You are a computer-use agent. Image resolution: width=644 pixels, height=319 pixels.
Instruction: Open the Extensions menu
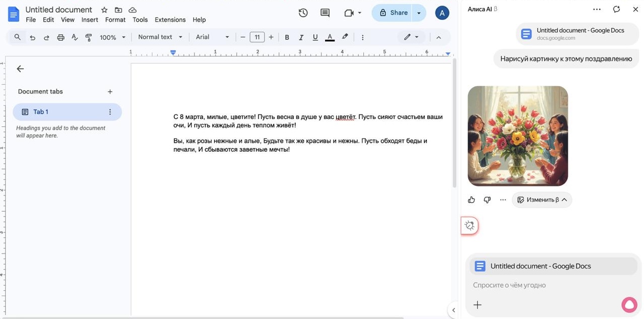tap(170, 20)
